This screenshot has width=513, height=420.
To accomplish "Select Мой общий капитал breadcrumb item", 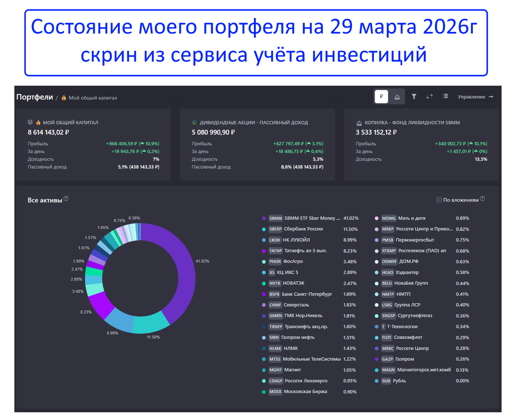I will point(92,98).
